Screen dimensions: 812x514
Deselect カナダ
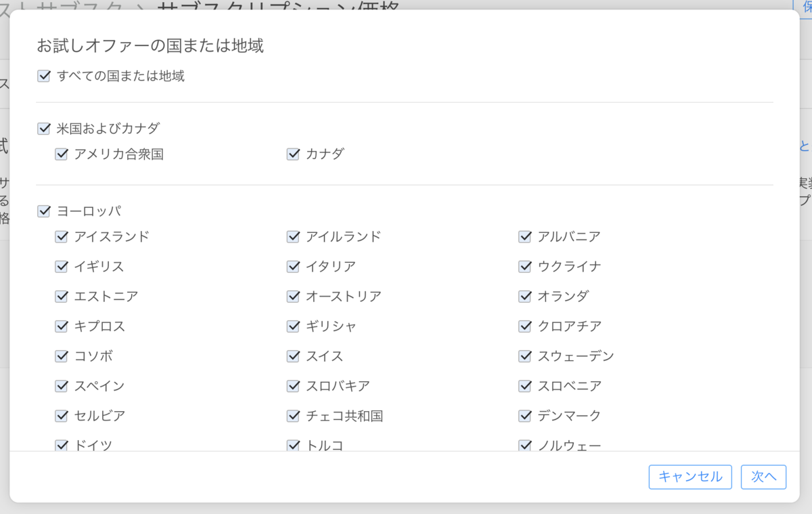click(293, 154)
